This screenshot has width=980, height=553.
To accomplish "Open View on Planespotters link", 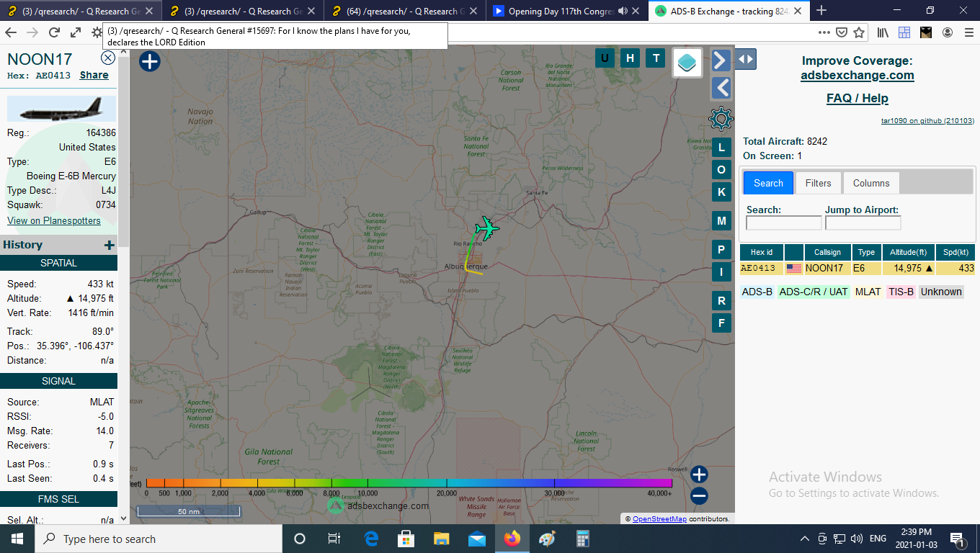I will tap(54, 220).
